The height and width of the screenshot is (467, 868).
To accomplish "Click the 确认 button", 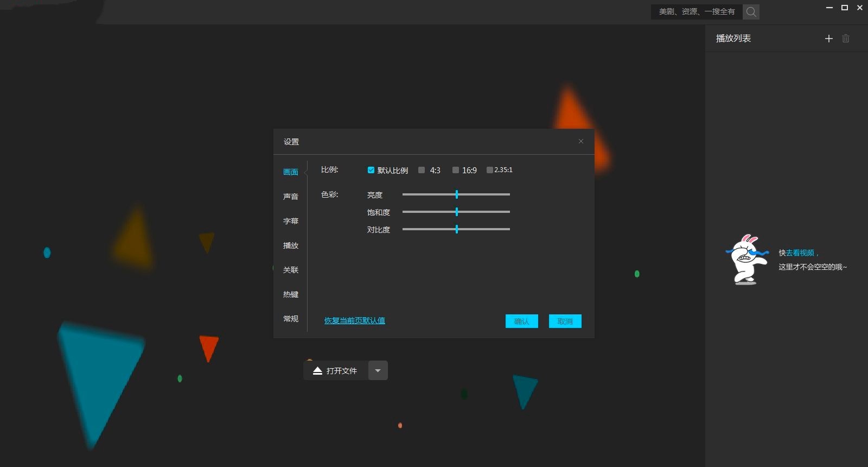I will 522,321.
